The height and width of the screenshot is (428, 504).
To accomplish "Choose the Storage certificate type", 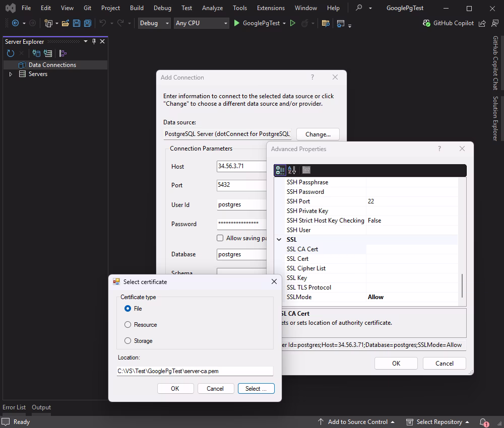I will click(128, 341).
